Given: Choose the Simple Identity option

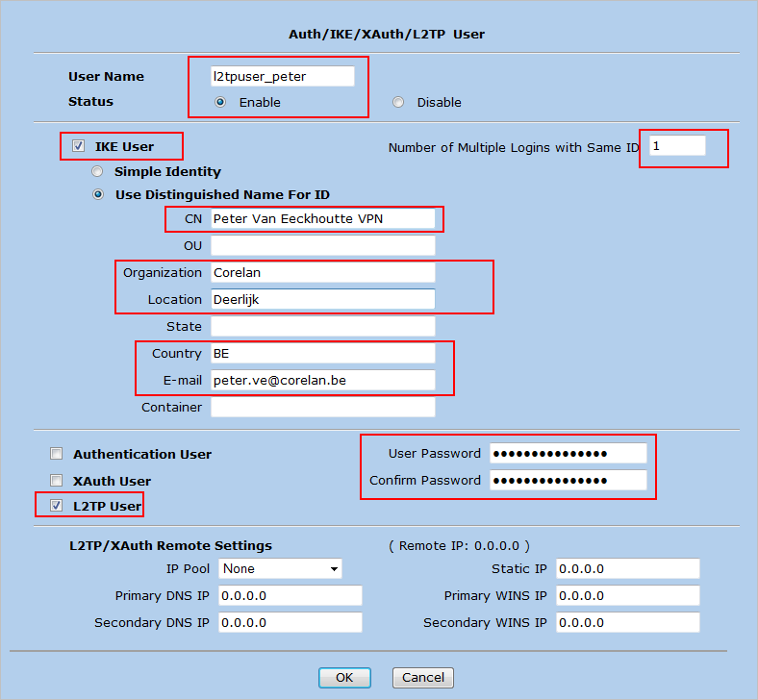Looking at the screenshot, I should [x=97, y=171].
